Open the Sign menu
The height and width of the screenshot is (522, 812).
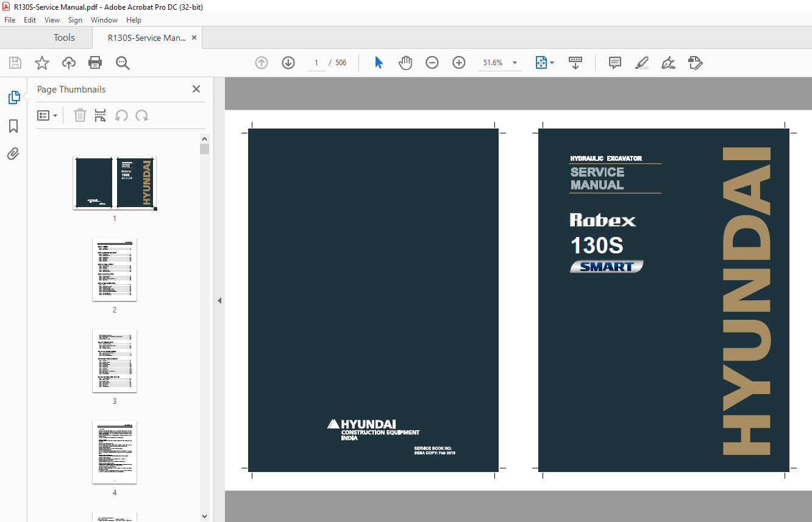coord(75,20)
